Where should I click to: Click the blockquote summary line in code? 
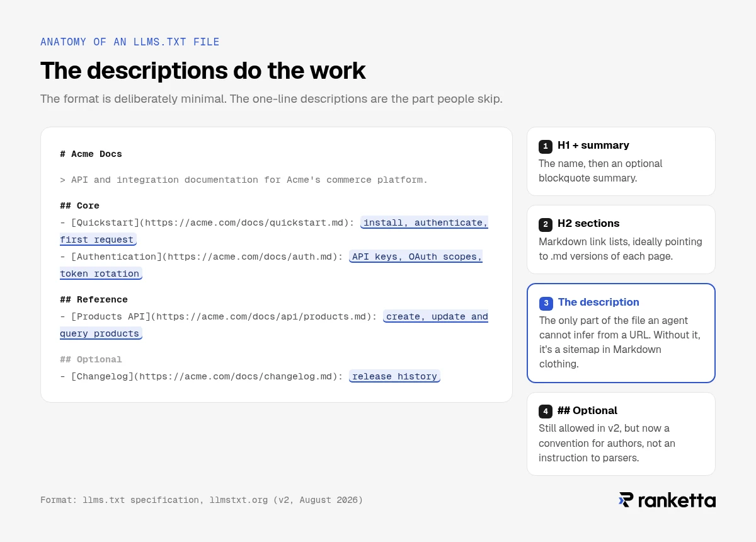244,180
